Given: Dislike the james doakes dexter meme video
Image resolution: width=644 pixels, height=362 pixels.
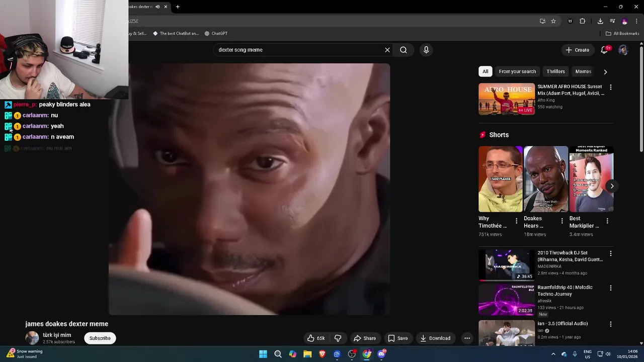Looking at the screenshot, I should click(338, 338).
